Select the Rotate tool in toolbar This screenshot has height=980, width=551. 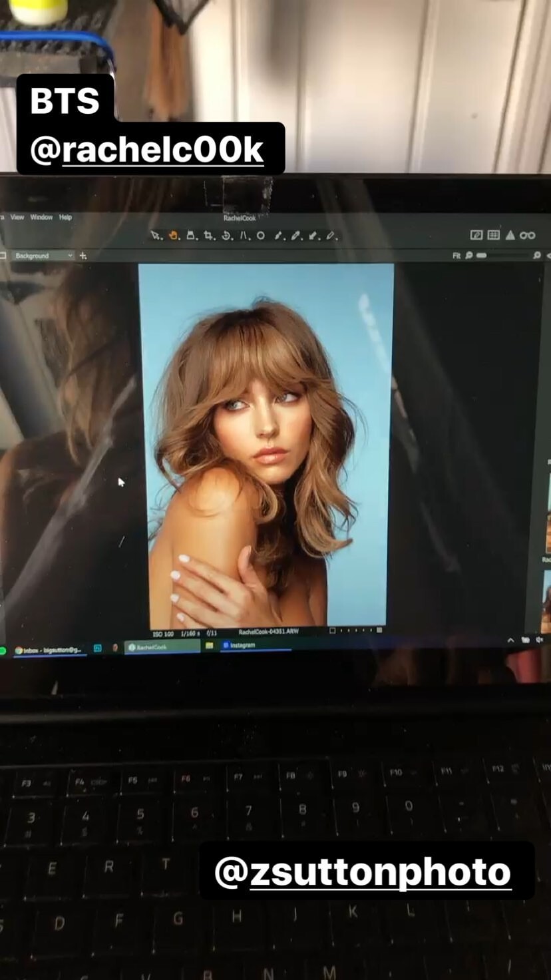click(x=226, y=235)
